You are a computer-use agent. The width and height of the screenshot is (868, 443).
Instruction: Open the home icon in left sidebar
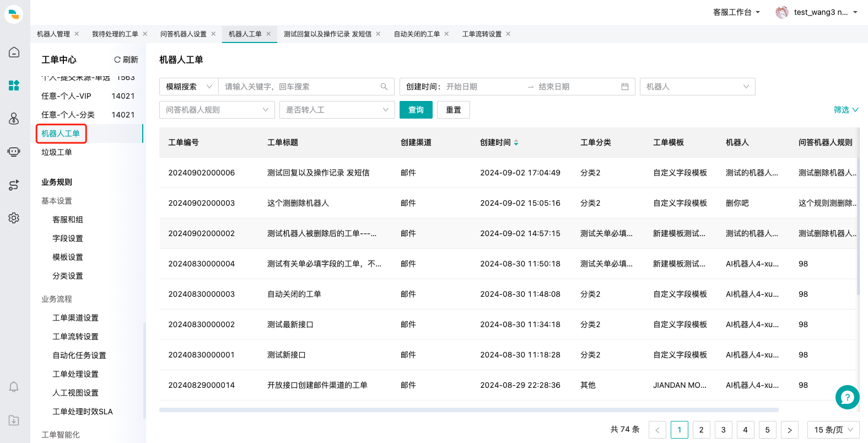point(14,52)
